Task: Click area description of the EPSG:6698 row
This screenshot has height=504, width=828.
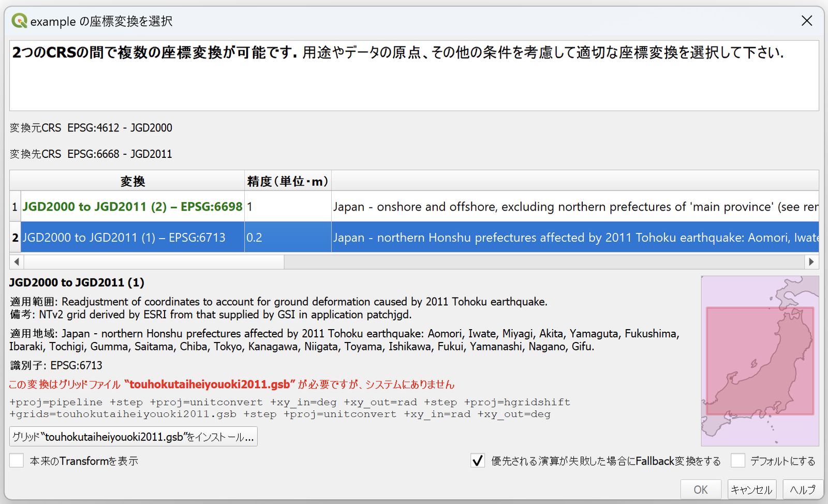Action: tap(575, 206)
